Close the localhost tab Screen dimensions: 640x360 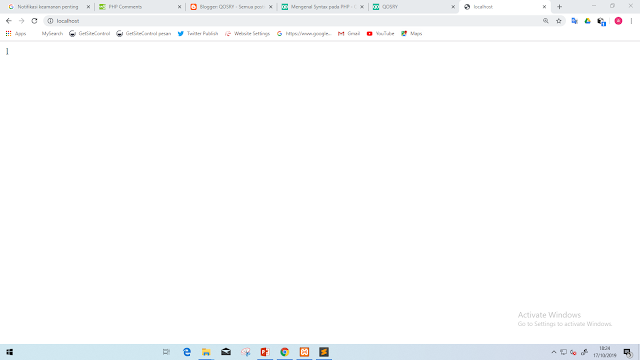point(544,7)
